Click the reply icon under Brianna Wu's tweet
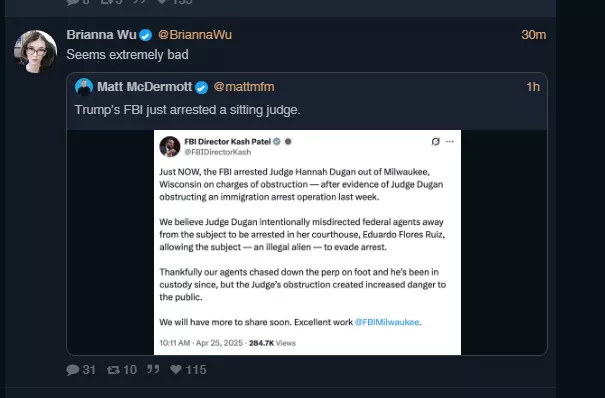 (73, 370)
